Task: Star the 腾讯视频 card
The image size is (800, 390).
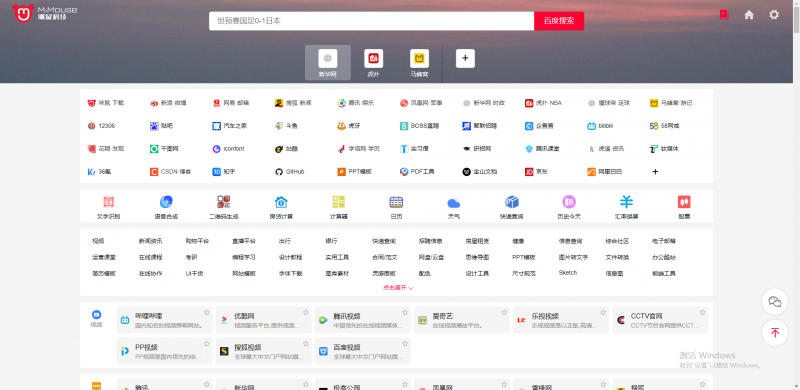Action: click(405, 312)
